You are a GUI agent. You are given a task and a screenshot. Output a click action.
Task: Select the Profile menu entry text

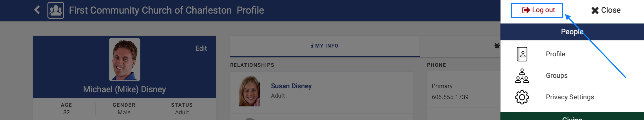pos(555,54)
